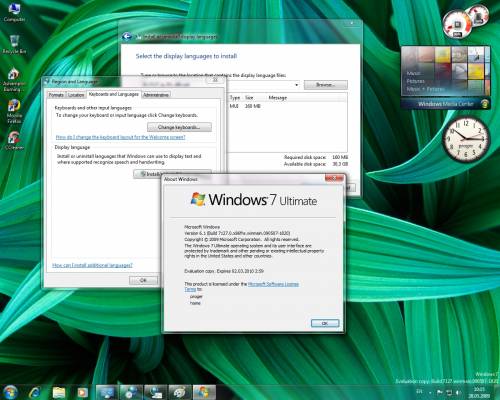Screen dimensions: 500x400
Task: Click the Size column header
Action: (x=249, y=98)
